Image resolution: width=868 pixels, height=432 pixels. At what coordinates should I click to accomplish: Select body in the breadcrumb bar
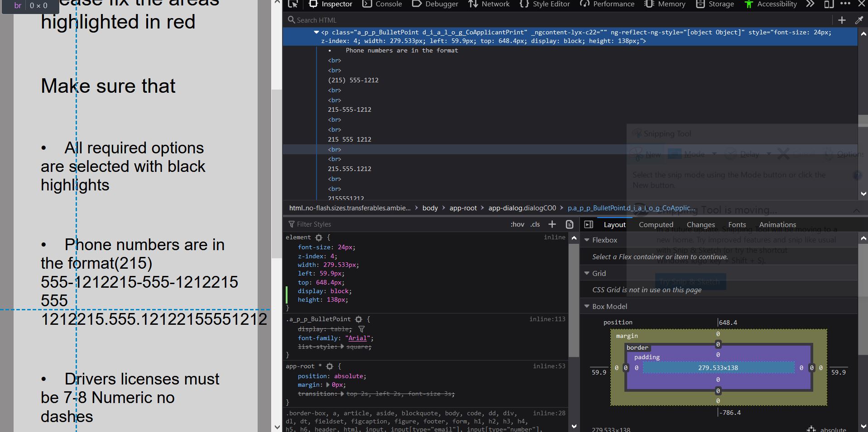tap(429, 208)
